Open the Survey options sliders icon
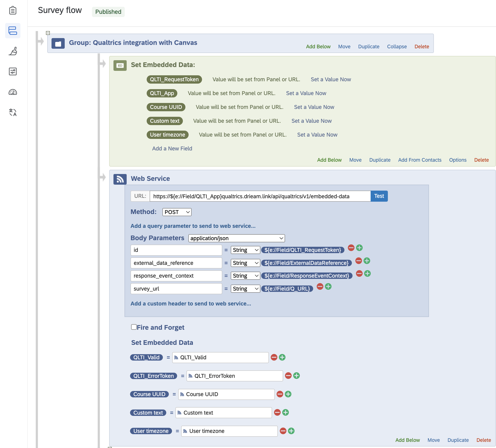Viewport: 496px width, 448px height. (x=13, y=71)
